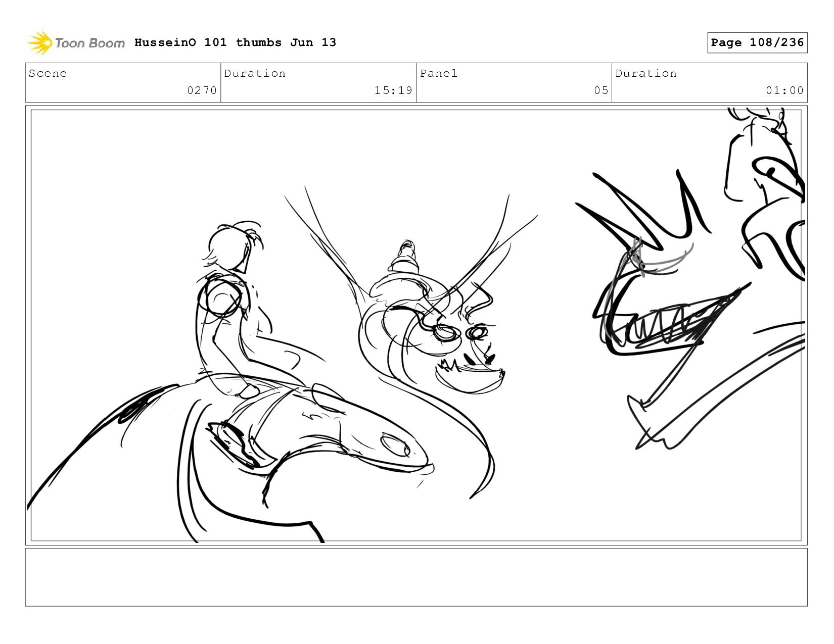834x644 pixels.
Task: Click the panel number '05'
Action: [x=601, y=90]
